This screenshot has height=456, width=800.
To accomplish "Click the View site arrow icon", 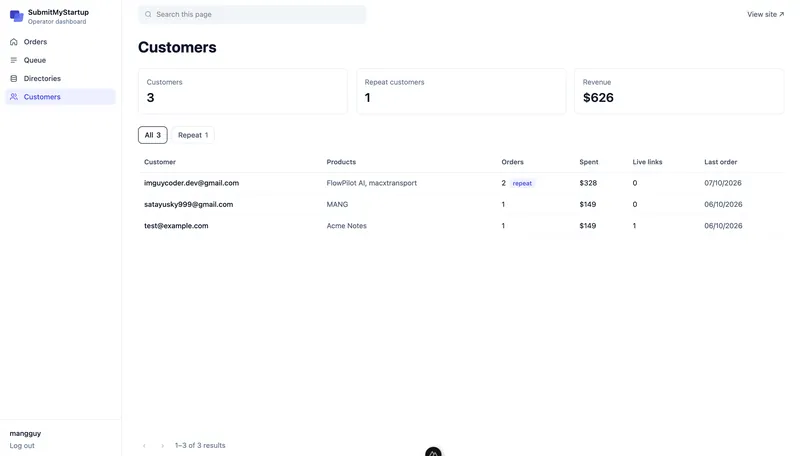I will 782,14.
